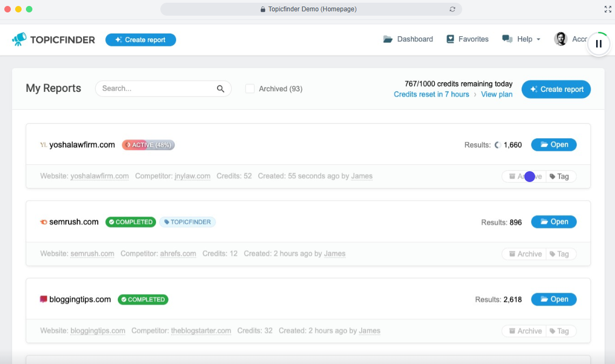Click the magnifier search icon

click(x=220, y=89)
